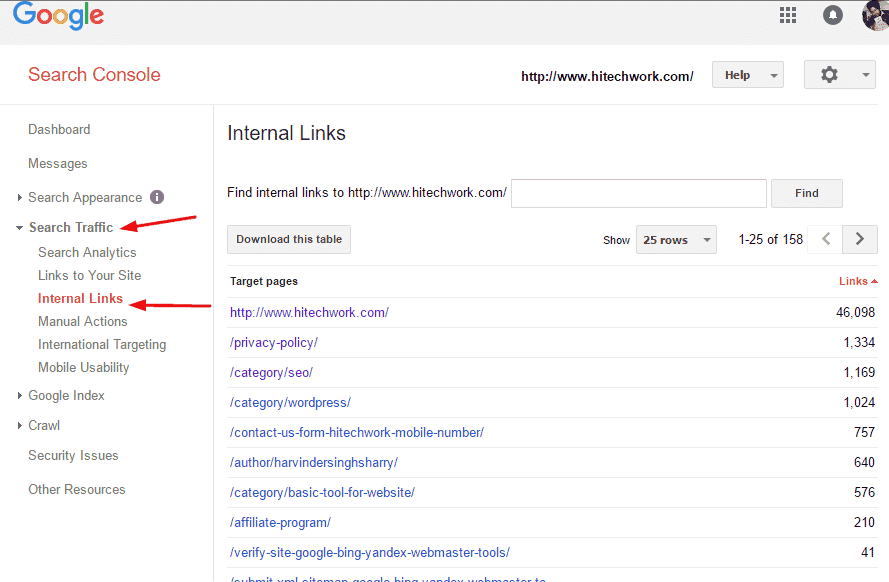Open the Help dropdown

click(x=748, y=75)
